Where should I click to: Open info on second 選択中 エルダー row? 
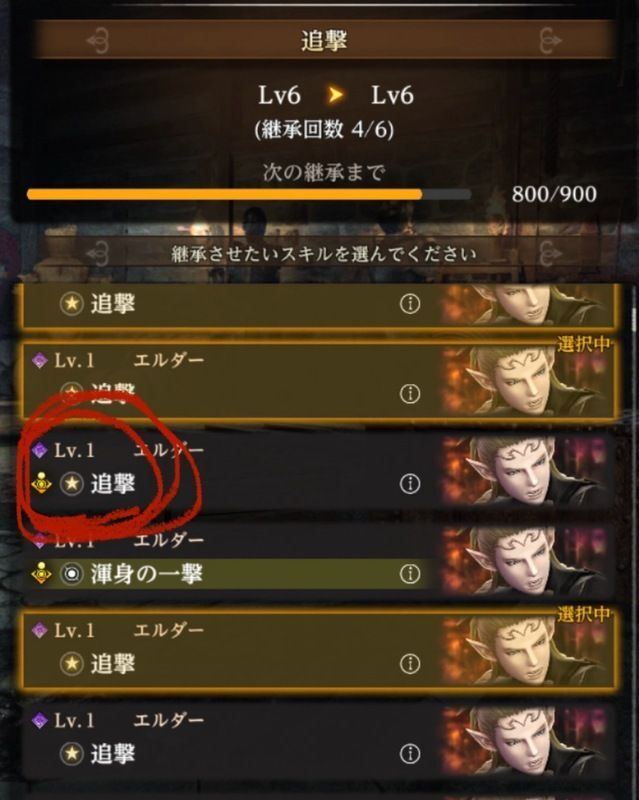click(x=409, y=664)
